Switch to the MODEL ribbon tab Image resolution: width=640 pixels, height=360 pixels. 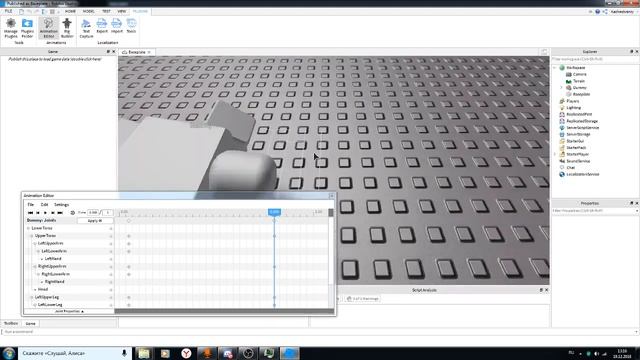coord(88,11)
